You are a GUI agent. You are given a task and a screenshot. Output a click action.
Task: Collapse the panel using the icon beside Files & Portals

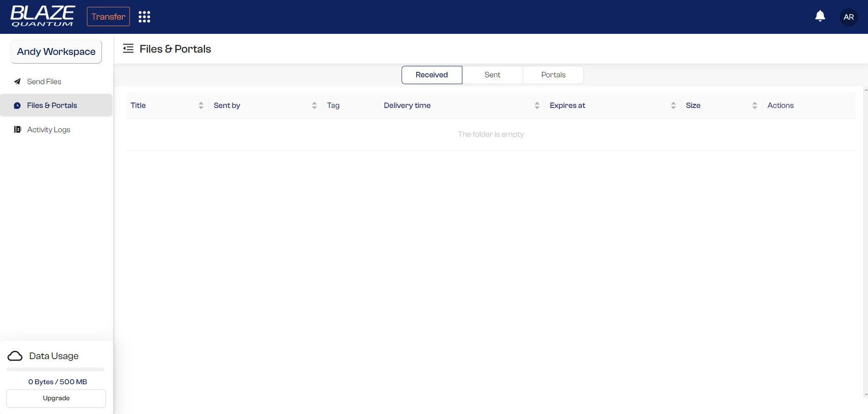(128, 48)
